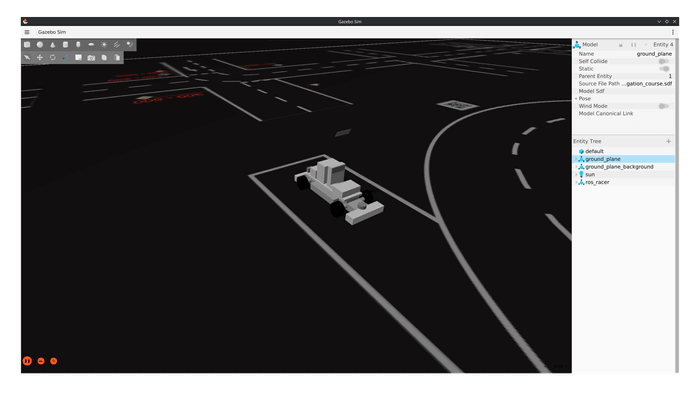
Task: Add a directional light to scene
Action: 117,45
